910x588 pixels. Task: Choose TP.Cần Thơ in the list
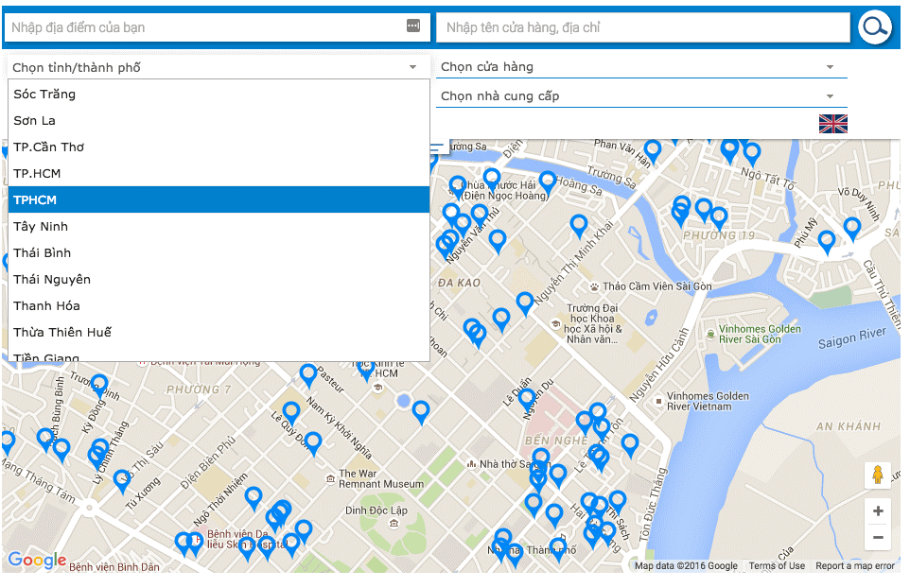tap(219, 147)
